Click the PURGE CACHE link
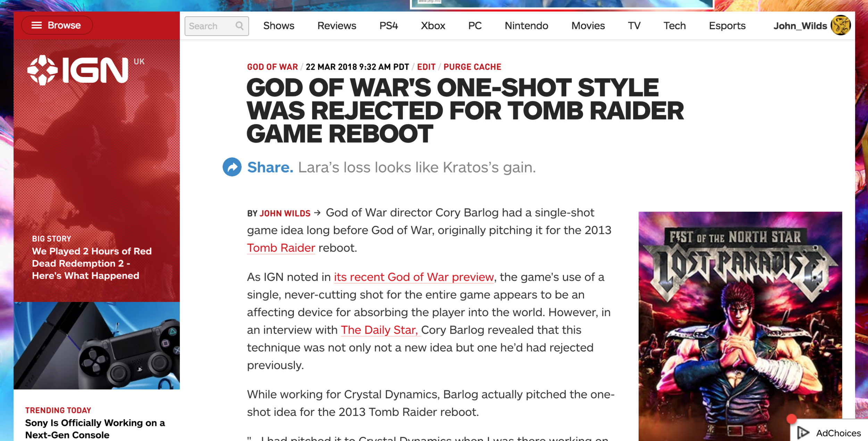 [x=472, y=67]
